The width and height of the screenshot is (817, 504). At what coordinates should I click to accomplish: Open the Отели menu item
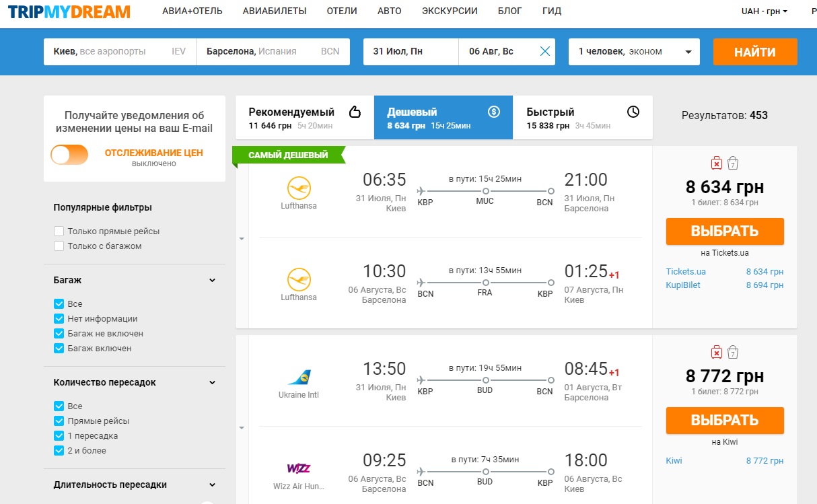[x=342, y=11]
